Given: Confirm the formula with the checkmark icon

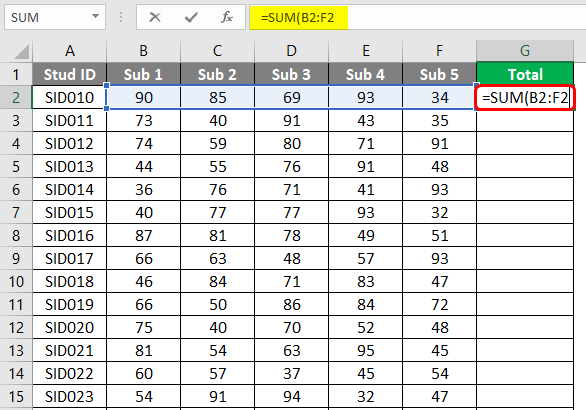Looking at the screenshot, I should point(191,17).
